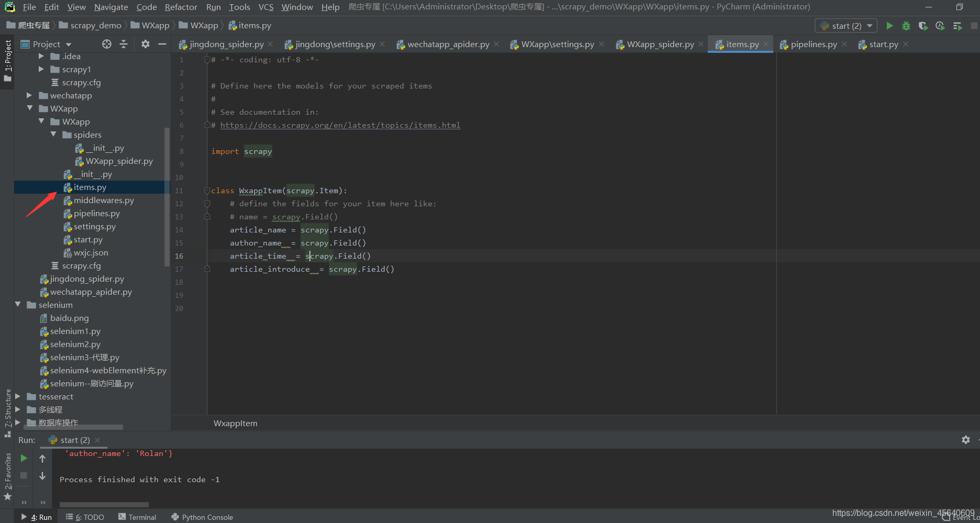Open Project panel settings gear
Viewport: 980px width, 523px height.
(146, 44)
